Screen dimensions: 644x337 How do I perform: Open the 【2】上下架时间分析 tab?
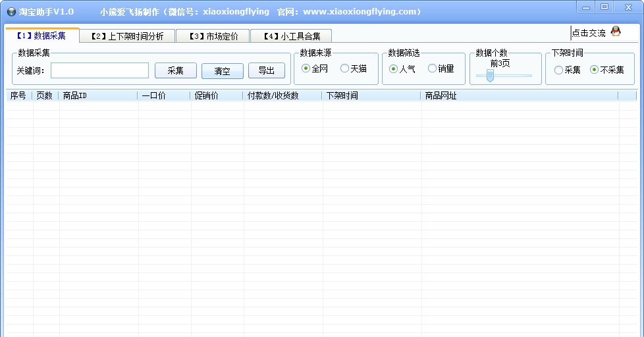[127, 36]
